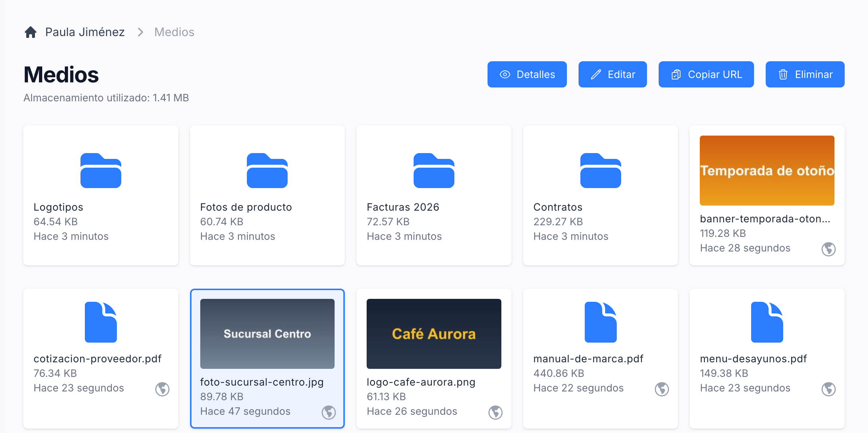The image size is (868, 433).
Task: Open the Logotipos folder icon
Action: click(101, 171)
